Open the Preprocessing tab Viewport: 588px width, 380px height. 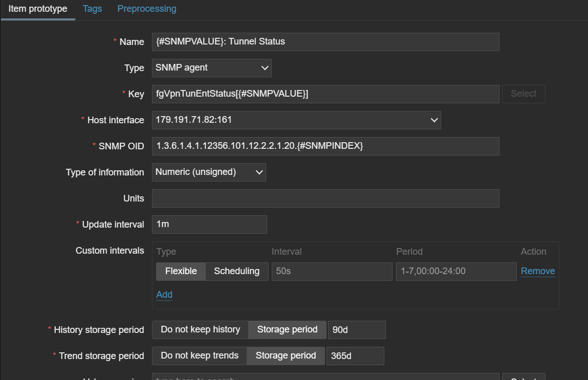[147, 9]
